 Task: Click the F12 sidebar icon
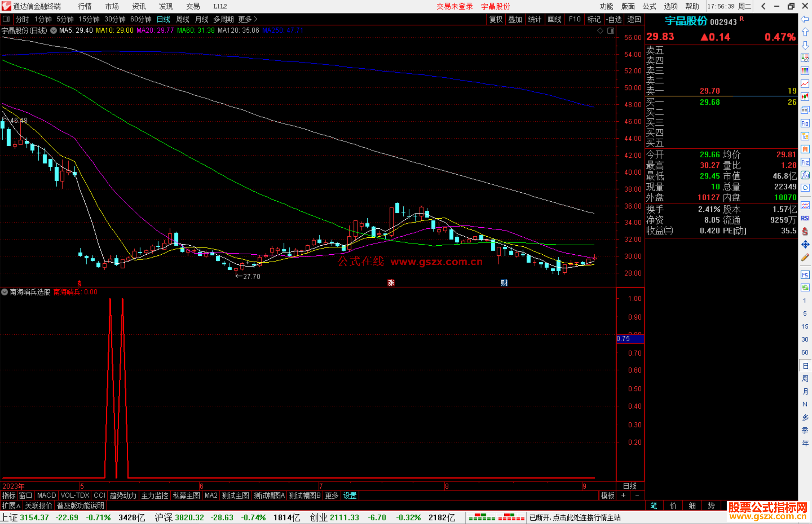pyautogui.click(x=805, y=162)
